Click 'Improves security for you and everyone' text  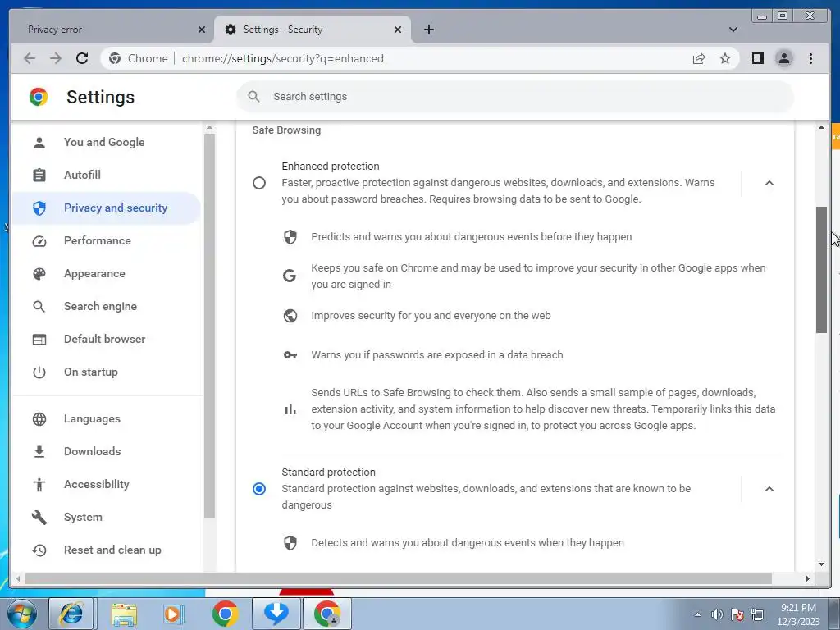(431, 316)
